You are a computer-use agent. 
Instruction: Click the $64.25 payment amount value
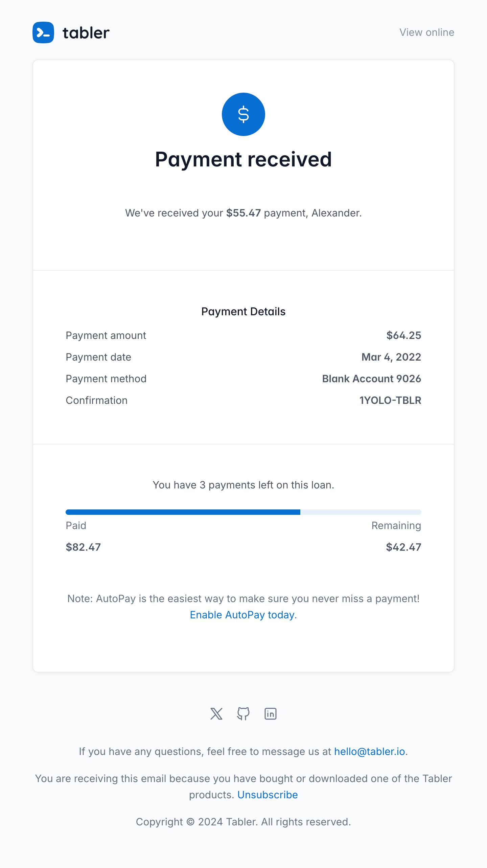click(404, 335)
